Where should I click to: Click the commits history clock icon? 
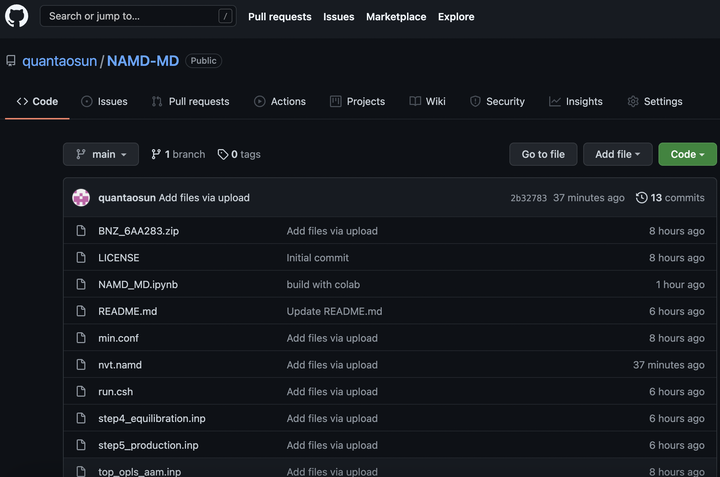tap(641, 198)
